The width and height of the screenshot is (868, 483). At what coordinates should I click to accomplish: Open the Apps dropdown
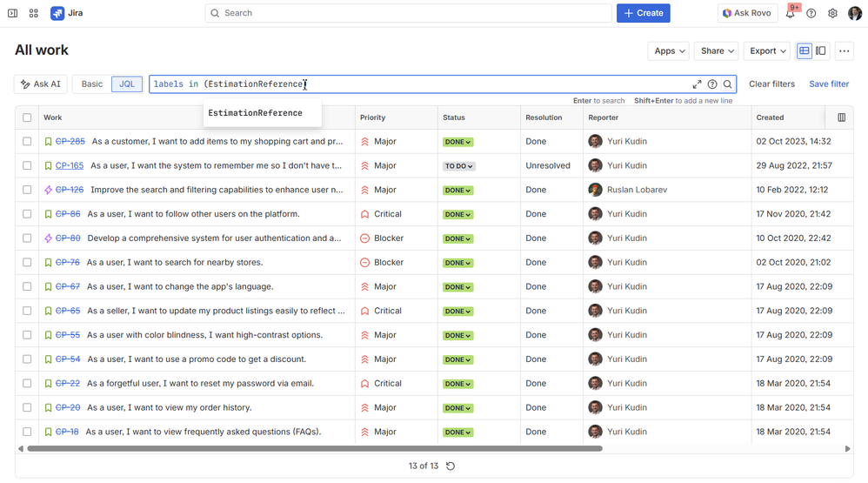tap(669, 51)
